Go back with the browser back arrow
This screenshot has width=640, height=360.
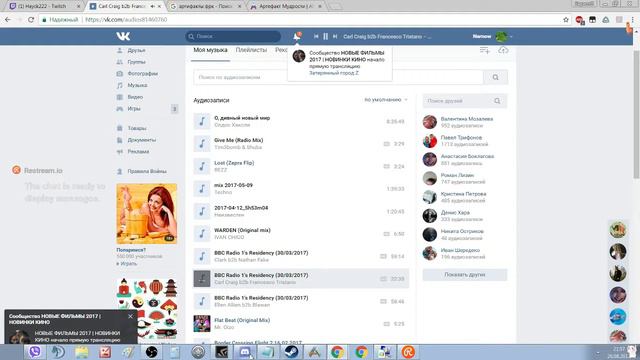click(x=8, y=20)
